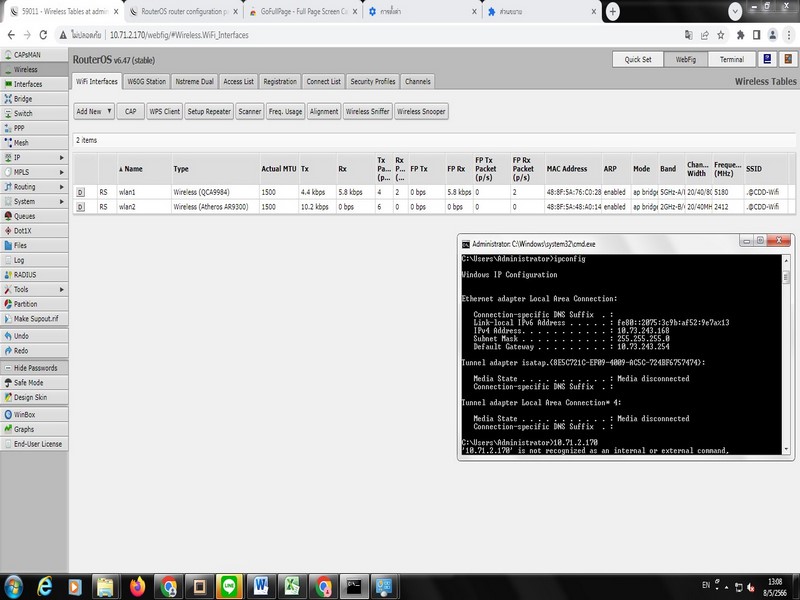Open Files in the sidebar
800x600 pixels.
(x=34, y=245)
